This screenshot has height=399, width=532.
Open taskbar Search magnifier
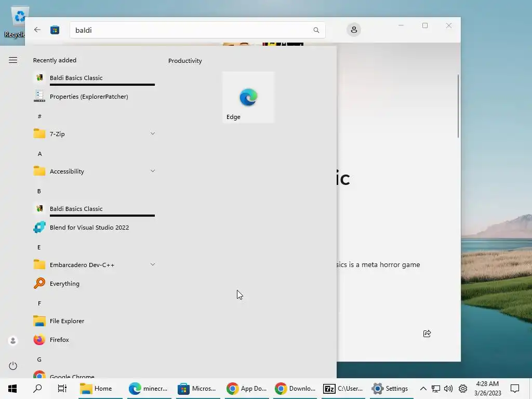(37, 389)
